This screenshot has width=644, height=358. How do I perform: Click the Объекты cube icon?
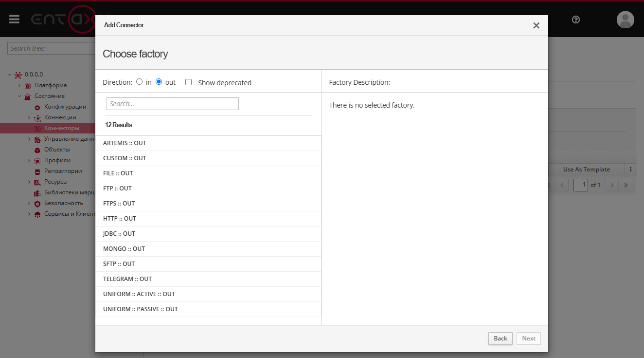(x=37, y=150)
